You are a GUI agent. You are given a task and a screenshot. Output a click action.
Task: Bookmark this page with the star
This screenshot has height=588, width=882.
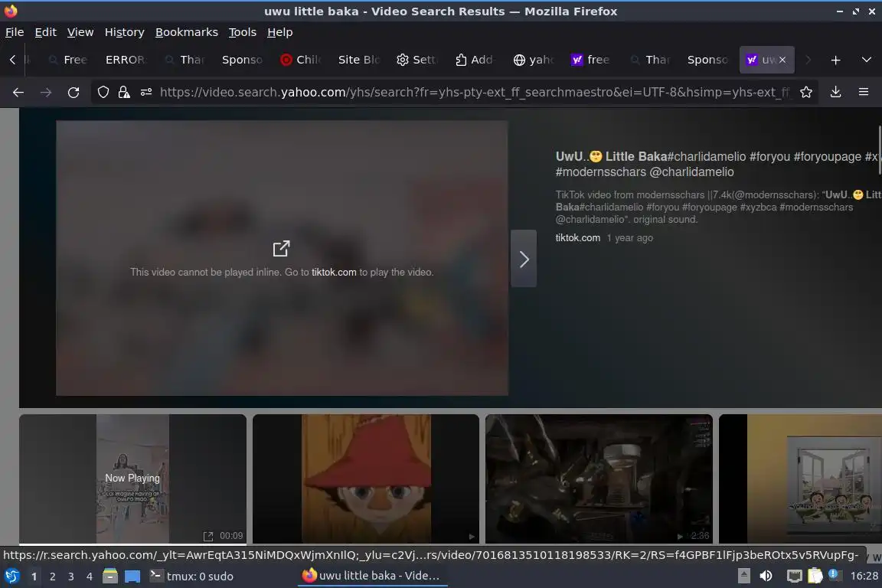[806, 93]
